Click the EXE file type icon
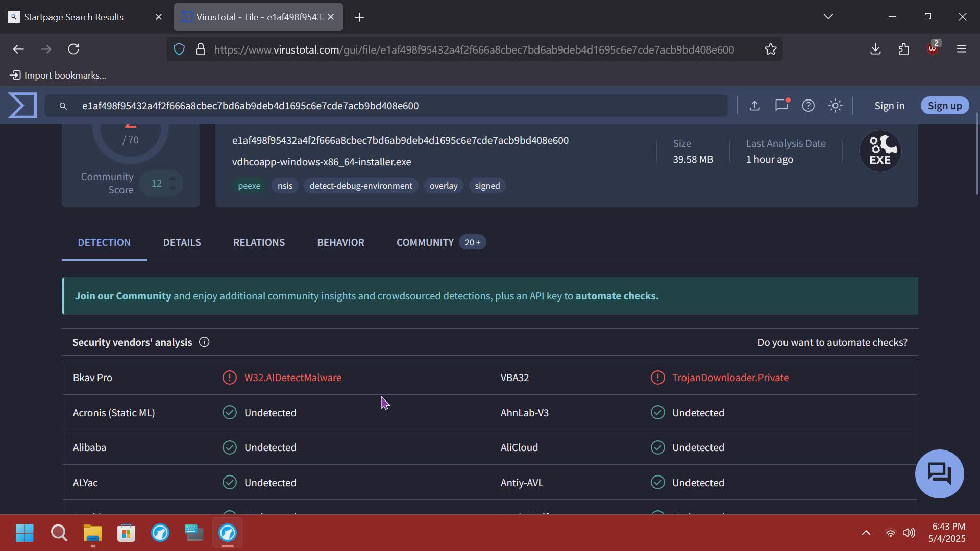The image size is (980, 551). click(880, 151)
